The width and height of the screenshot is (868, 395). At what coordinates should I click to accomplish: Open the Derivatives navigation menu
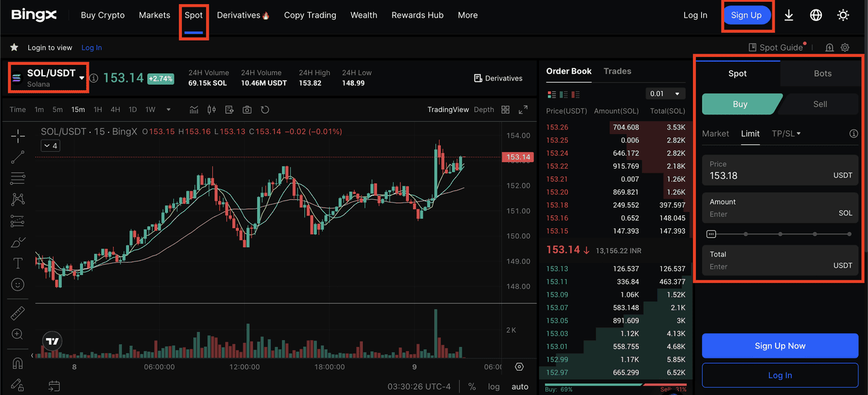tap(243, 15)
